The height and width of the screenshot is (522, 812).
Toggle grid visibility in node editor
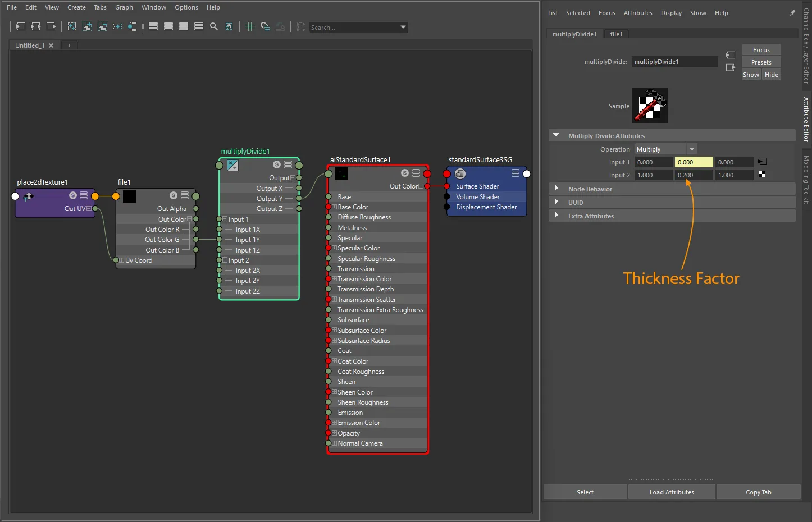pyautogui.click(x=250, y=26)
